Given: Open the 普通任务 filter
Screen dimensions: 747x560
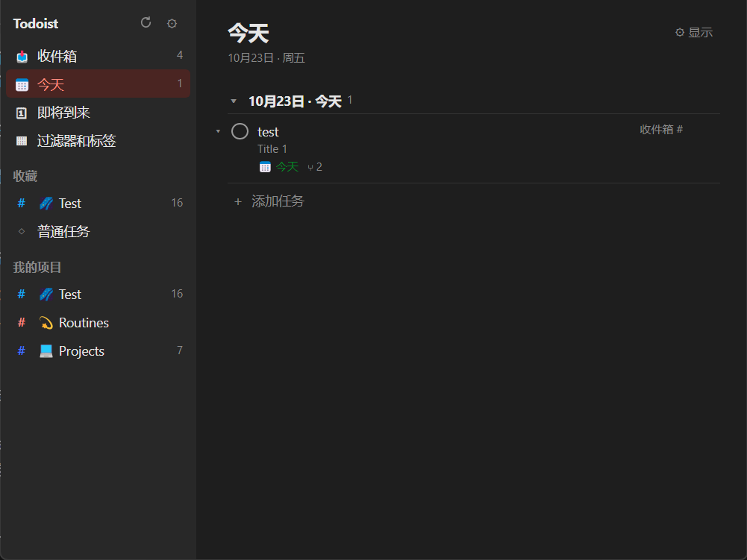Looking at the screenshot, I should (x=99, y=231).
